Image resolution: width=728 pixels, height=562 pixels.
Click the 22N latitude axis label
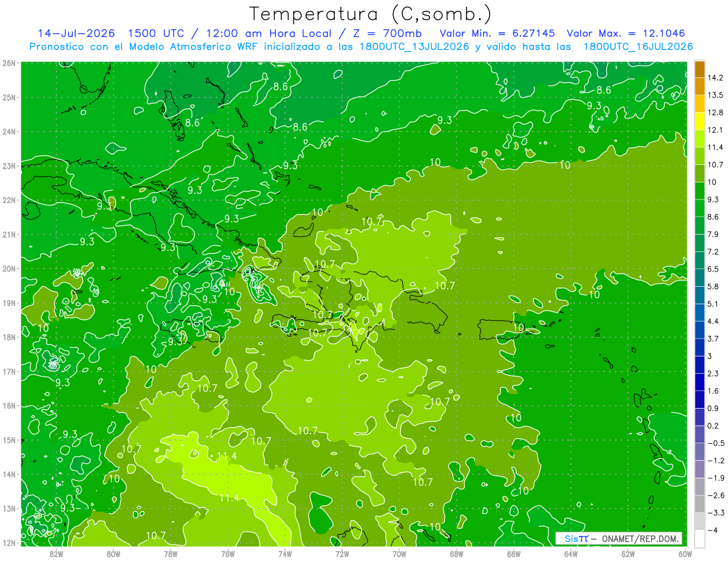pos(8,200)
